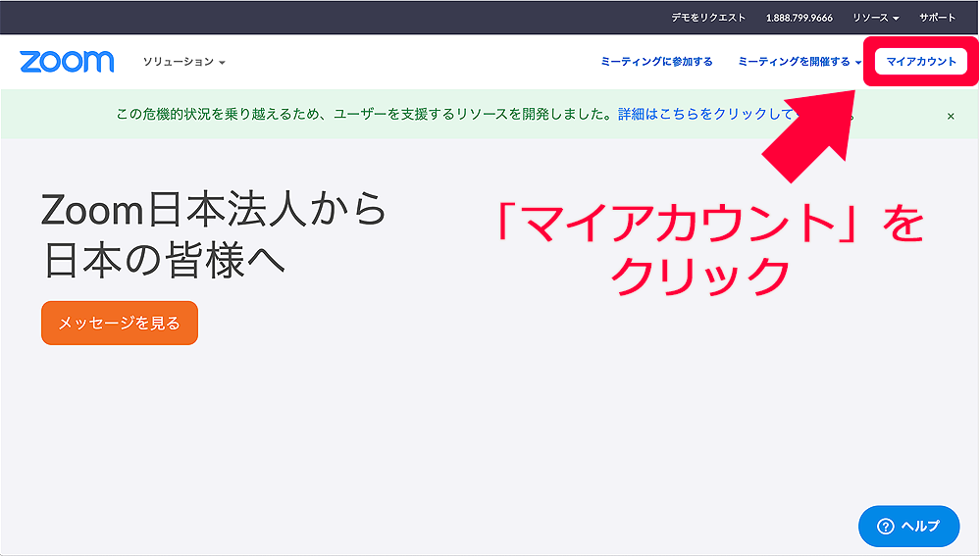Click the ミーティングに参加する link
Screen dimensions: 980x556
pos(656,62)
